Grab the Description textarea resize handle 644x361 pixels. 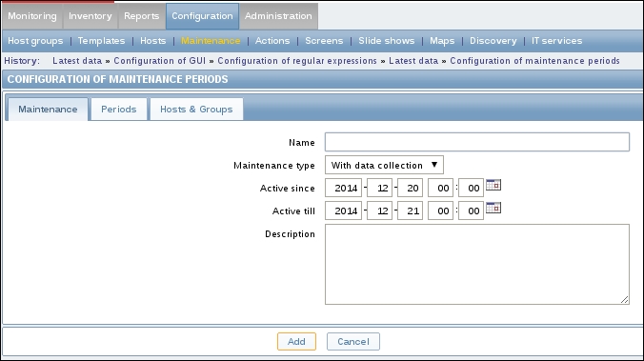(624, 300)
